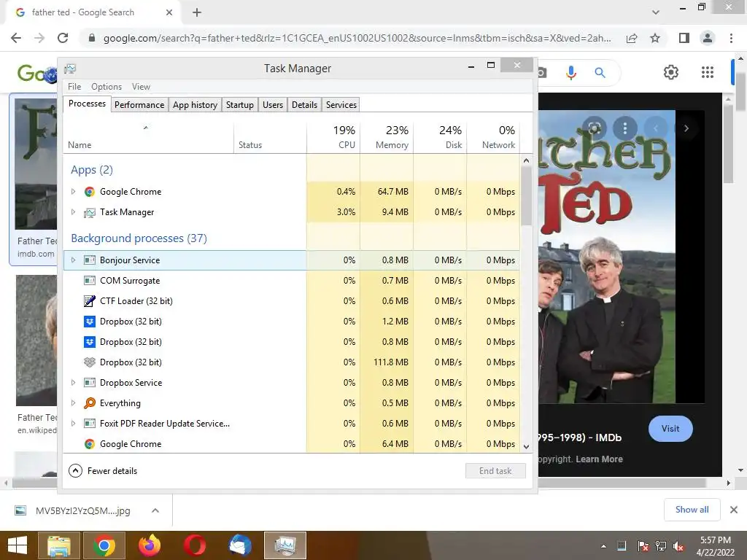Click Show all downloads
The height and width of the screenshot is (560, 747).
(692, 510)
